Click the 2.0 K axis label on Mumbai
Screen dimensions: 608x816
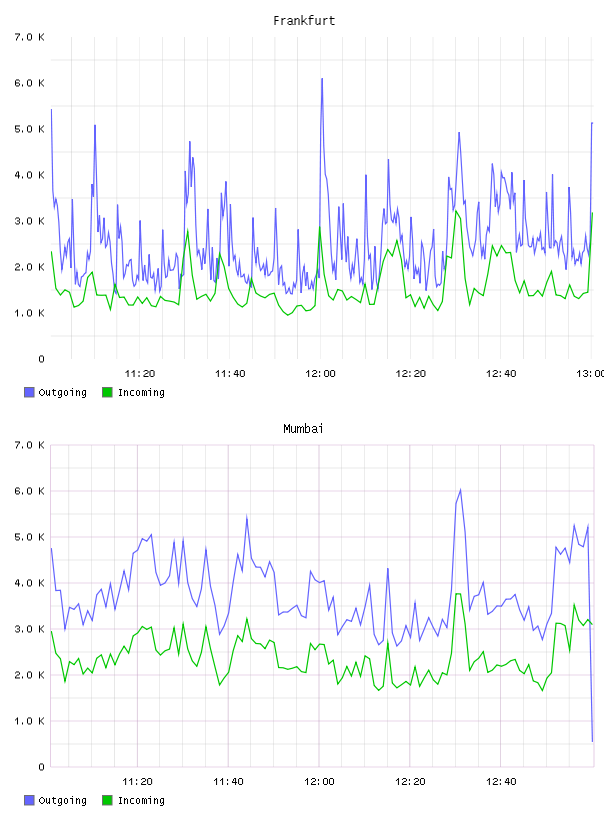[x=29, y=675]
